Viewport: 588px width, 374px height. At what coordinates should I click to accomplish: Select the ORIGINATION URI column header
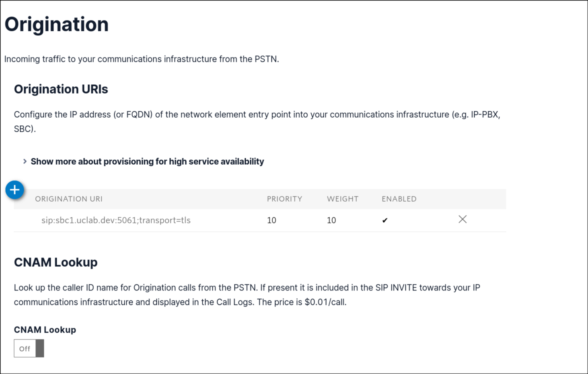point(68,198)
